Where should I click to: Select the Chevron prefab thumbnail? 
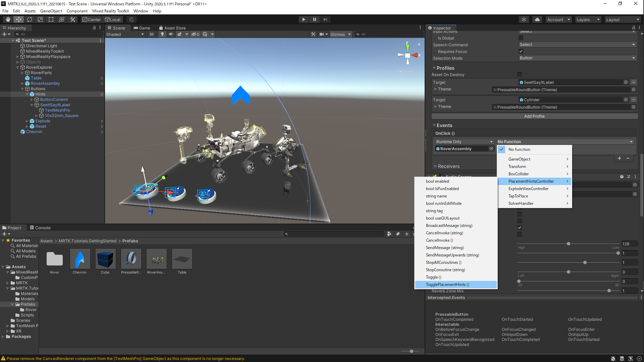[x=79, y=259]
